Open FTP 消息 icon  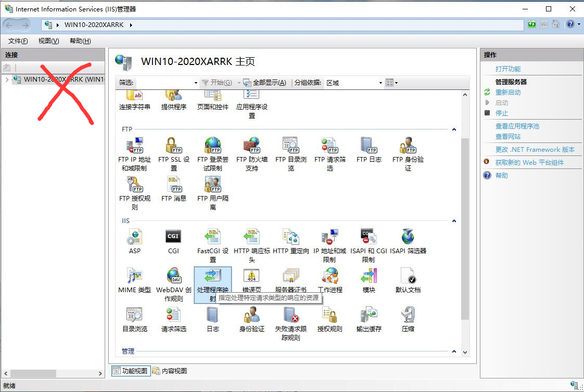[173, 189]
